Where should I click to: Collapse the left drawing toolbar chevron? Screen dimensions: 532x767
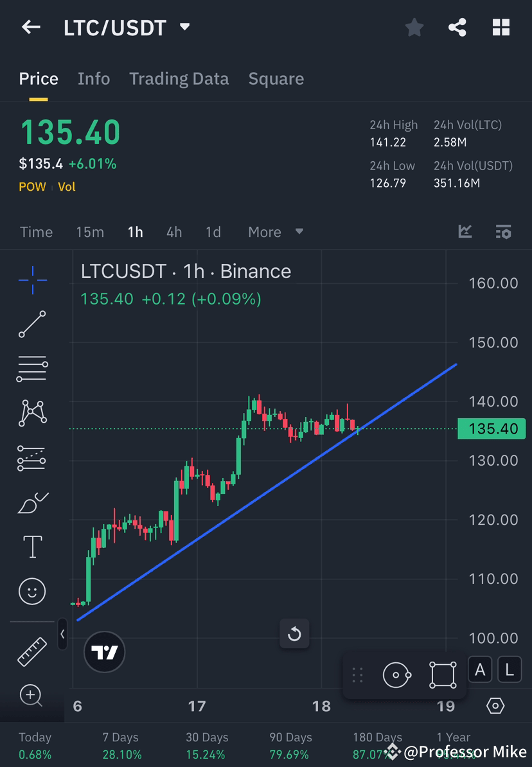coord(62,635)
